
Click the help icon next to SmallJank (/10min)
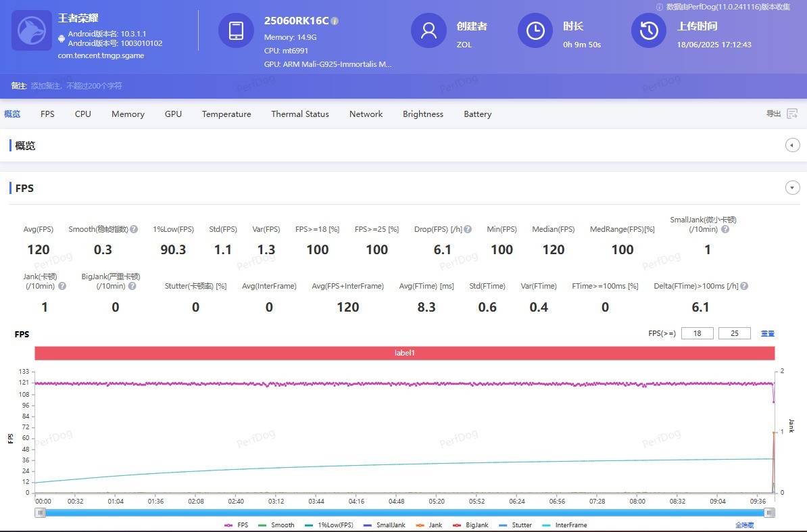[x=725, y=229]
